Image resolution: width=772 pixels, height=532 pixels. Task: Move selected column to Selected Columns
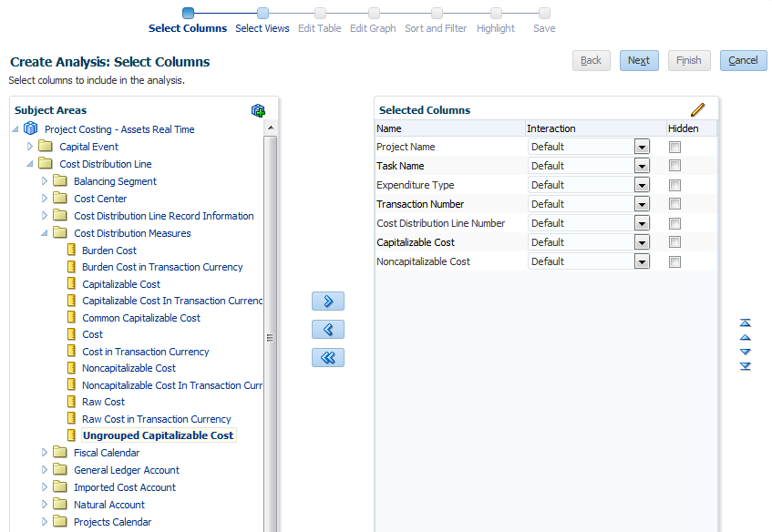tap(328, 302)
